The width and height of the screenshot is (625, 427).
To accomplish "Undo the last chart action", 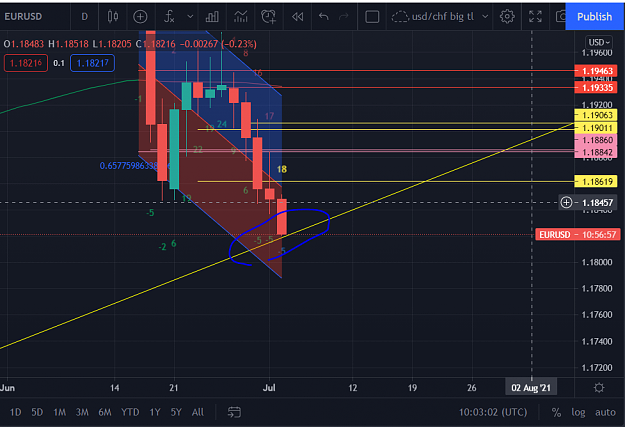I will coord(324,17).
